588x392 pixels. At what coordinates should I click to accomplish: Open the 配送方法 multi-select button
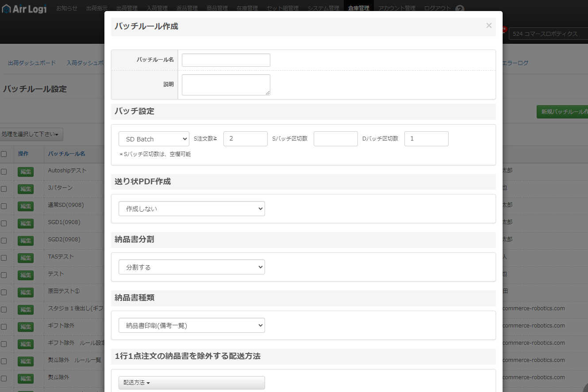tap(192, 383)
